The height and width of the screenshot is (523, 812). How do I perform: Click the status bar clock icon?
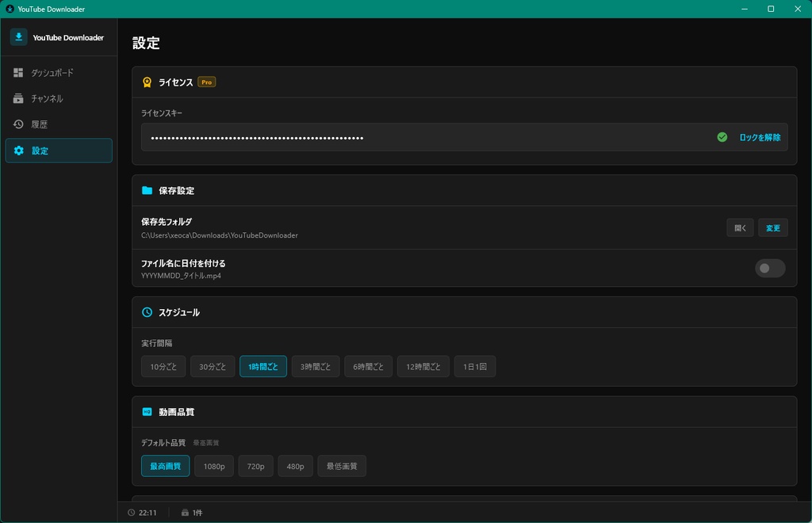tap(131, 513)
